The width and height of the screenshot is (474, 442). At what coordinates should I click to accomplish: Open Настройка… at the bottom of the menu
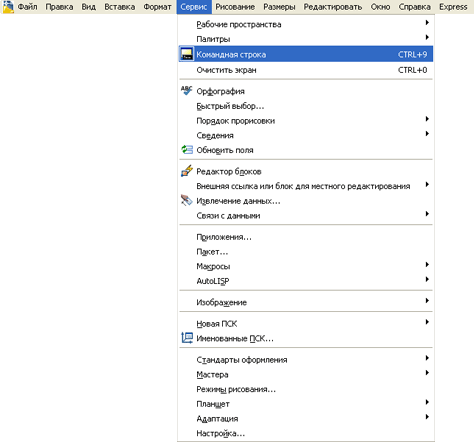[x=306, y=433]
